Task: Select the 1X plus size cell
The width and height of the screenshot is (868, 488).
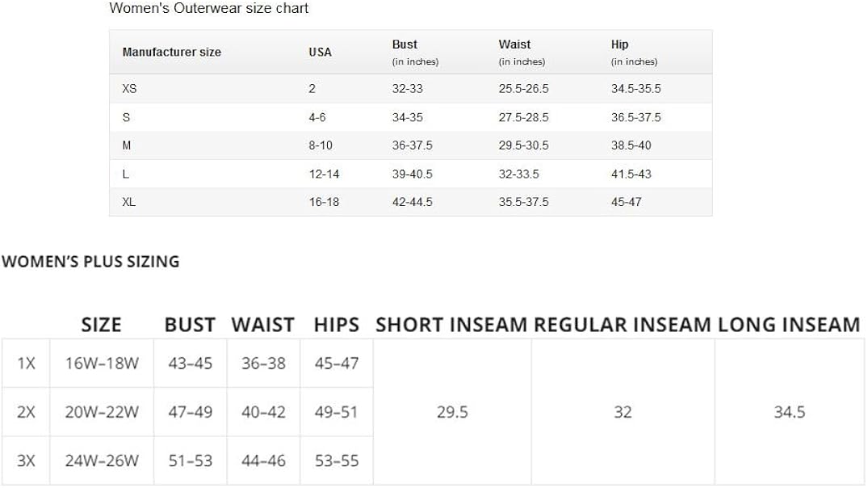Action: [26, 364]
